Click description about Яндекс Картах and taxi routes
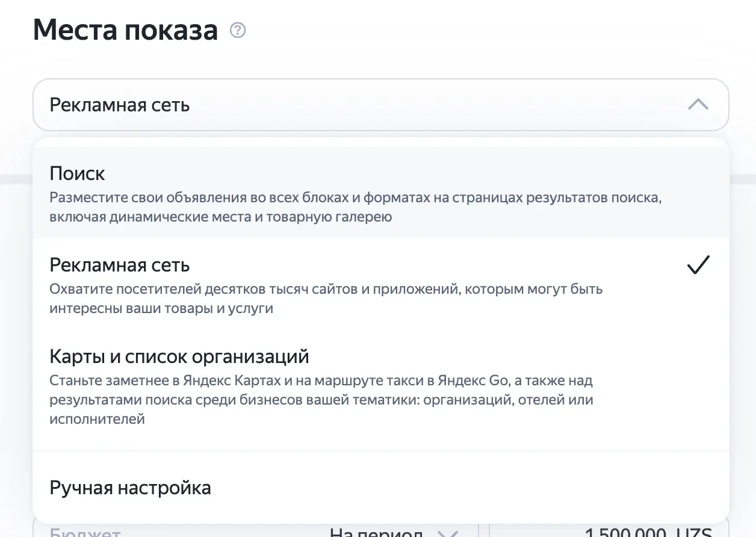This screenshot has height=537, width=756. [x=321, y=400]
